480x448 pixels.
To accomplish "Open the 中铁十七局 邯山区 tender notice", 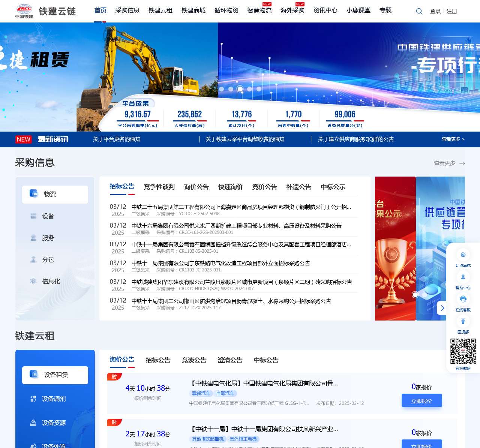I will click(231, 301).
